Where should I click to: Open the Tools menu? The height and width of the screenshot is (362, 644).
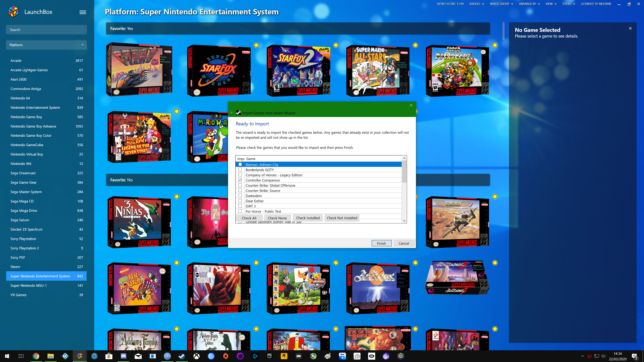click(569, 4)
